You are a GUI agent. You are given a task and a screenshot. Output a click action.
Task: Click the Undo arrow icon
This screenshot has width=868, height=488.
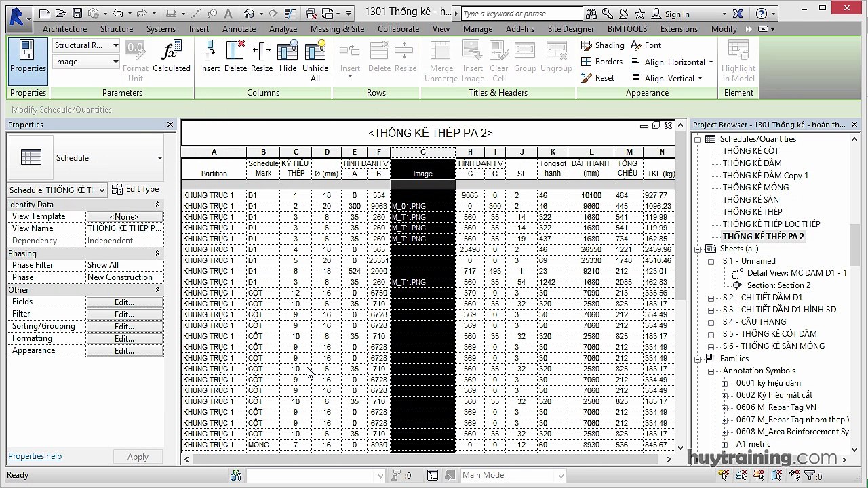pos(118,14)
